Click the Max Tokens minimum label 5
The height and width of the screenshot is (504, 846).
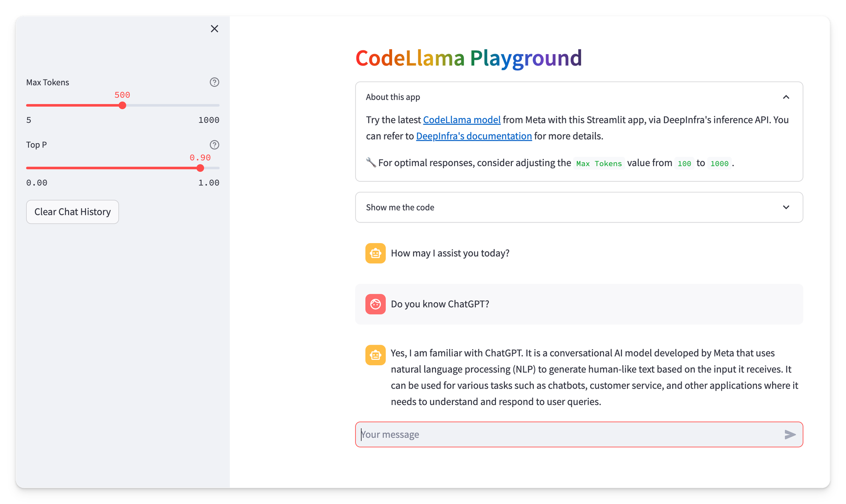click(29, 120)
